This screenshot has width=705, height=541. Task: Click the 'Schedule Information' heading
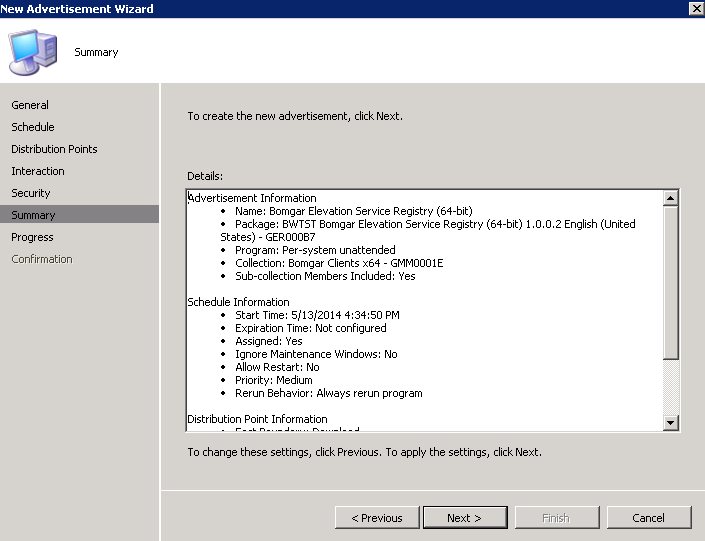[x=238, y=302]
